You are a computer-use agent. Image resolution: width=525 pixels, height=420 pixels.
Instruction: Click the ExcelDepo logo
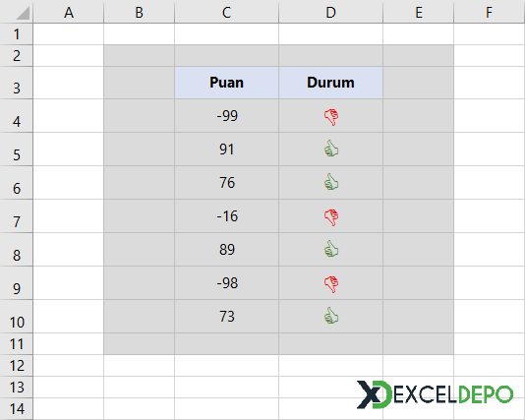pos(435,394)
